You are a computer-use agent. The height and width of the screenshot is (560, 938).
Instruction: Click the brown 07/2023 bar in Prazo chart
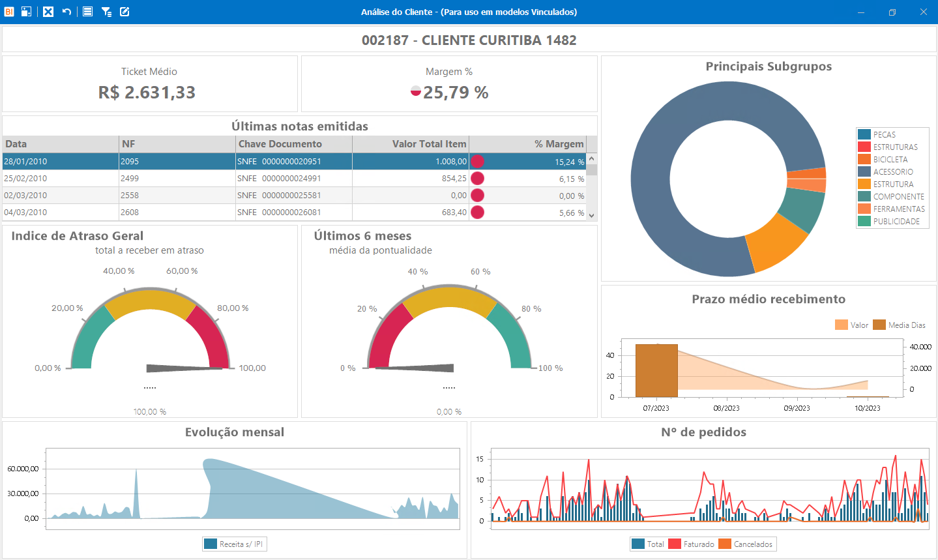656,370
